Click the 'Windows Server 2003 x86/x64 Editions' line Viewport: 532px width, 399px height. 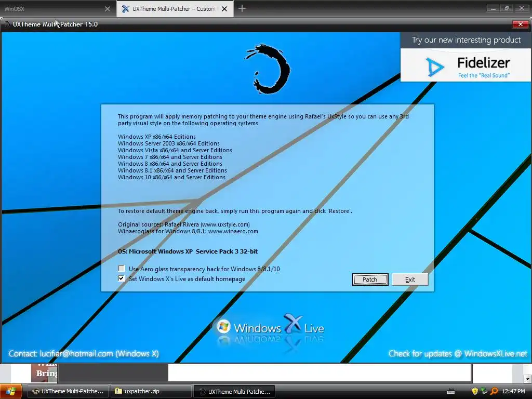point(169,143)
